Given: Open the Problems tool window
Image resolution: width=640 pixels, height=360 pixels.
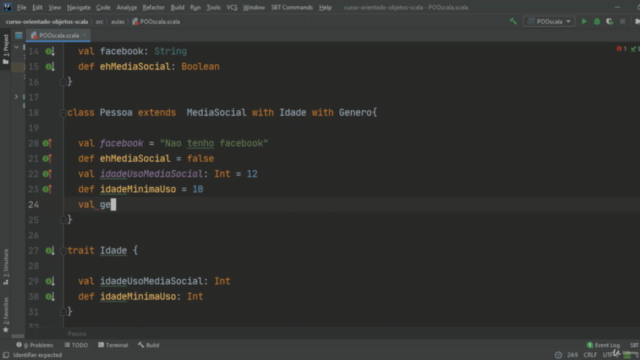Looking at the screenshot, I should coord(35,345).
